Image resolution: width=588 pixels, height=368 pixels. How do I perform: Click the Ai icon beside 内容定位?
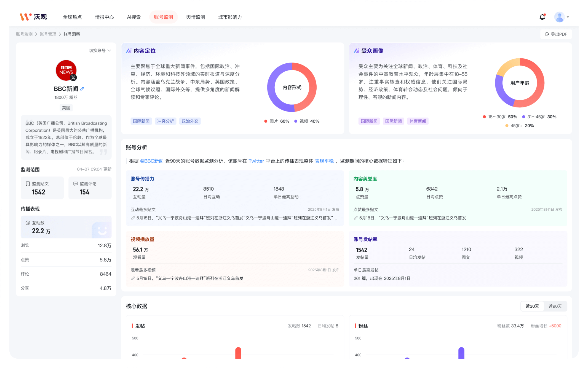129,51
